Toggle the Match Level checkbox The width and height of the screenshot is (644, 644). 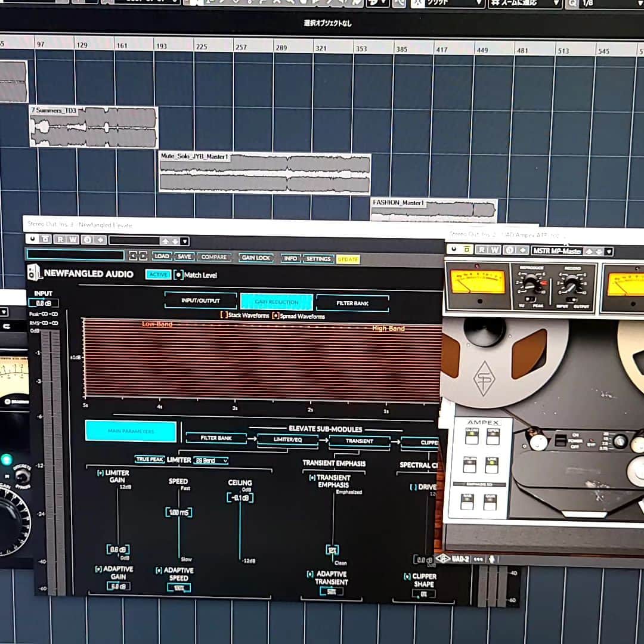pyautogui.click(x=178, y=275)
